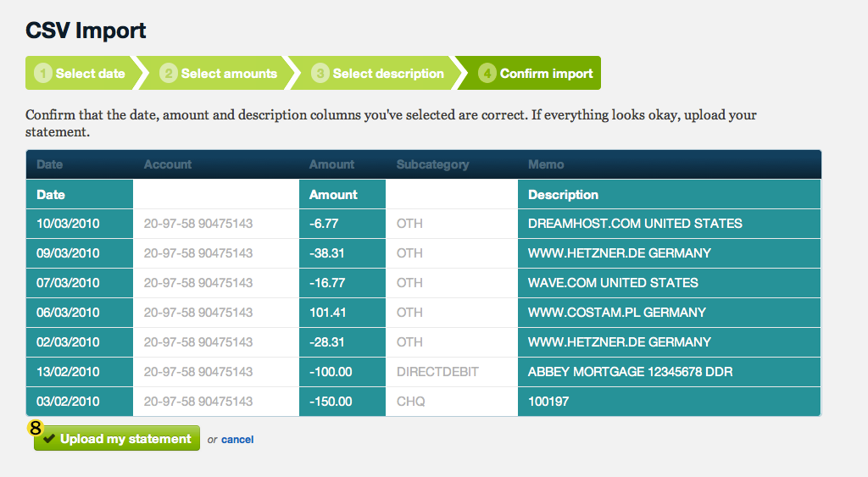Click the yellow number 8 annotation badge
The image size is (868, 477).
pyautogui.click(x=36, y=428)
